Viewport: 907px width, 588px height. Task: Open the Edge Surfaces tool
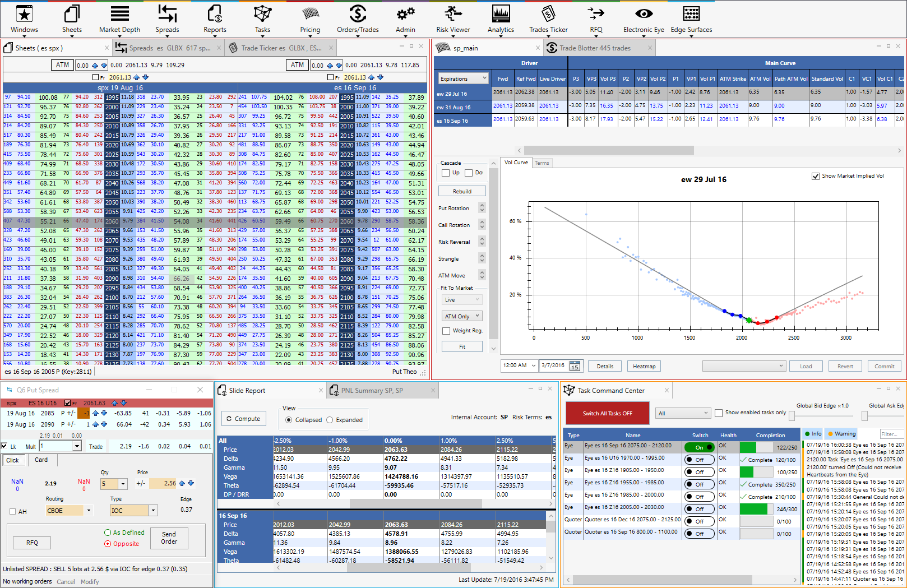[691, 19]
